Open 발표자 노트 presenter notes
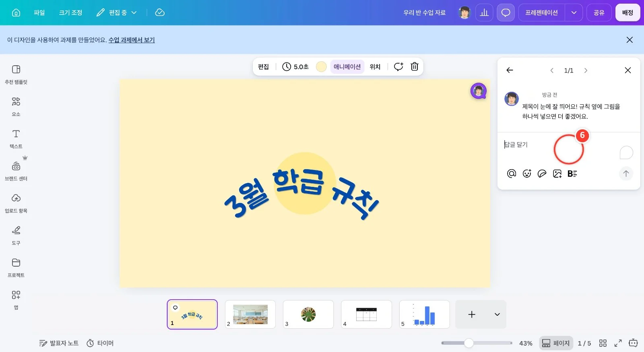The image size is (644, 352). pyautogui.click(x=59, y=343)
